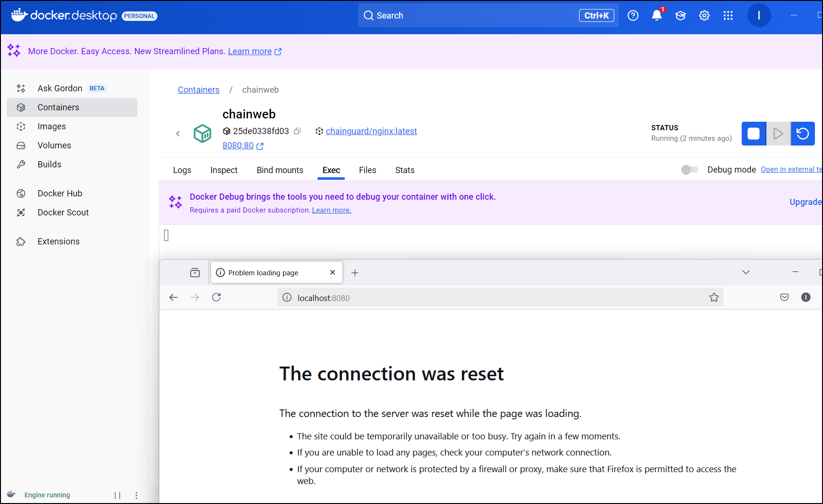The width and height of the screenshot is (823, 504).
Task: Follow Learn more link in plans banner
Action: click(x=255, y=51)
